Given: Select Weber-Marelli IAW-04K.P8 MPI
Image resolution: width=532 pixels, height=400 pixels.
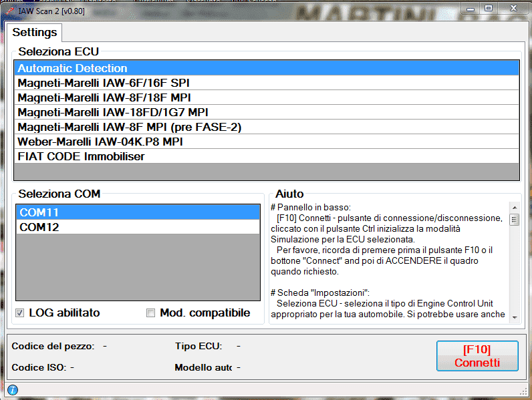Looking at the screenshot, I should (x=267, y=142).
